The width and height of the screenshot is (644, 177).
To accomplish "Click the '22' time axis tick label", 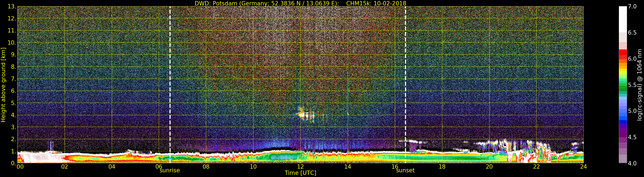I will [x=536, y=167].
